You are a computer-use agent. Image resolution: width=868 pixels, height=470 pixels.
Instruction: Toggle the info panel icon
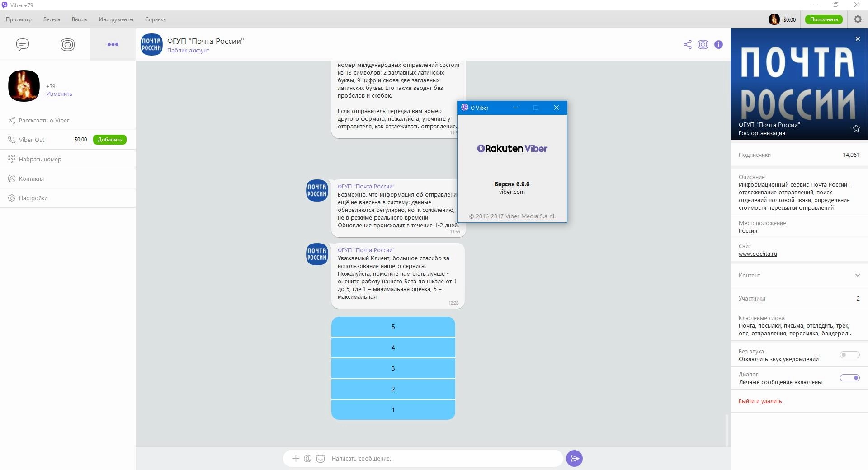718,44
